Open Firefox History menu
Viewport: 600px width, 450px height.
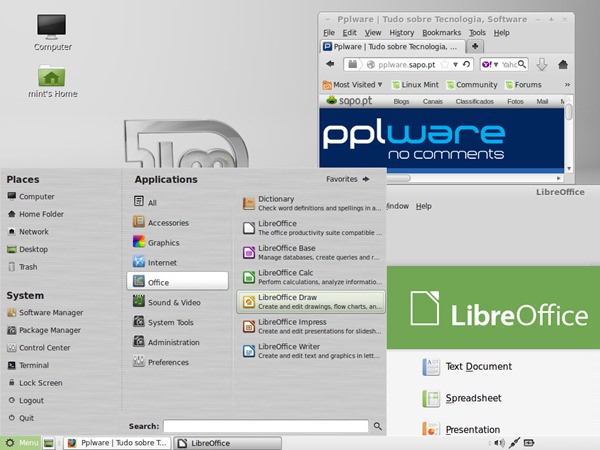pyautogui.click(x=402, y=33)
